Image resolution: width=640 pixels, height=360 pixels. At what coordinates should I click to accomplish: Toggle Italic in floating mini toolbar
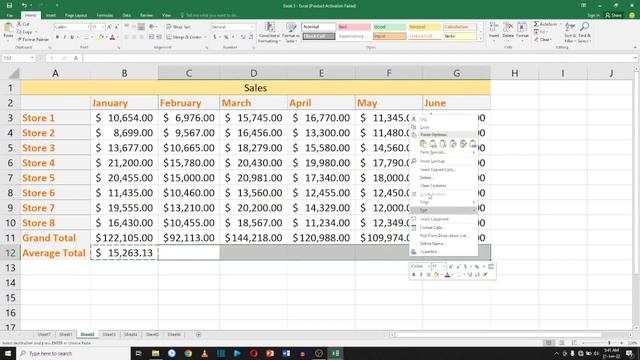421,275
